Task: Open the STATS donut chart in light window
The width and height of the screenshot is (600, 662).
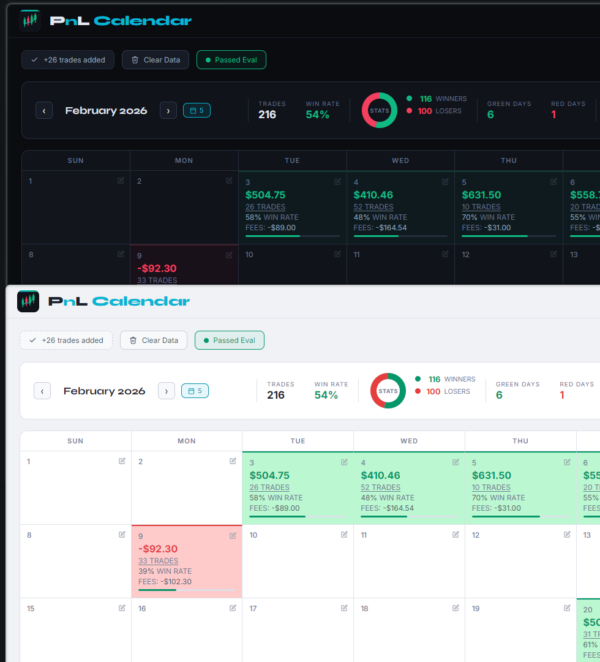Action: pyautogui.click(x=388, y=391)
